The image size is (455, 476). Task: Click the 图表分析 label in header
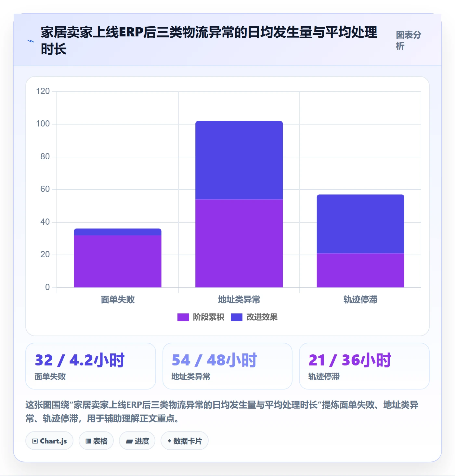pos(409,40)
